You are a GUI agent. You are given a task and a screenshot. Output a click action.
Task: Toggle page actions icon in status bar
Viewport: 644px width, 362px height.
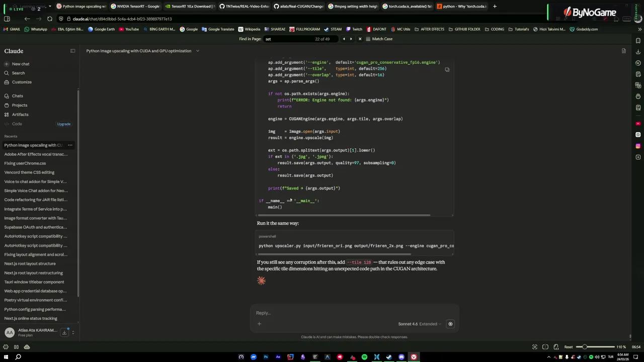click(556, 347)
